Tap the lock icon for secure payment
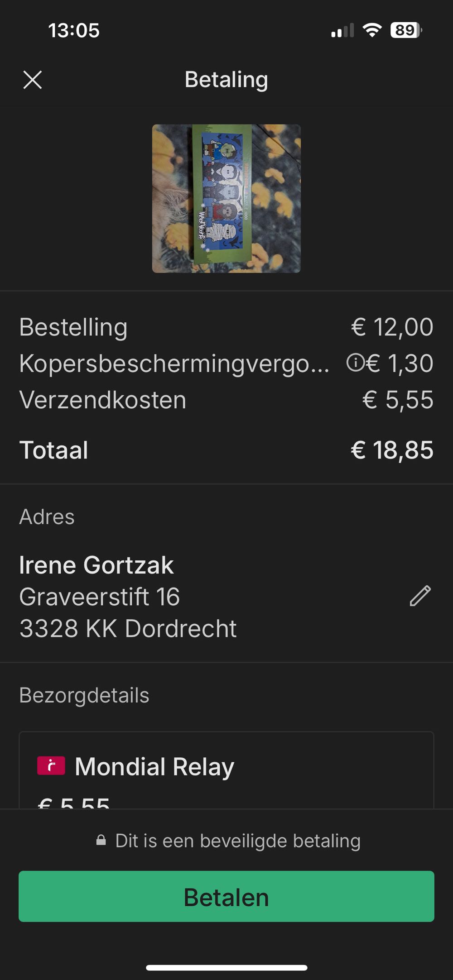 pyautogui.click(x=101, y=841)
